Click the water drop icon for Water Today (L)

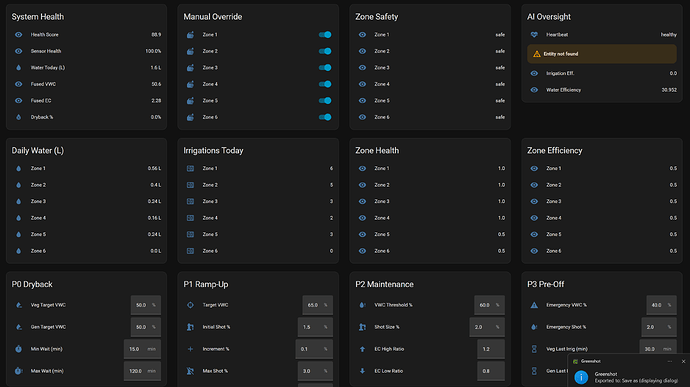coord(18,68)
